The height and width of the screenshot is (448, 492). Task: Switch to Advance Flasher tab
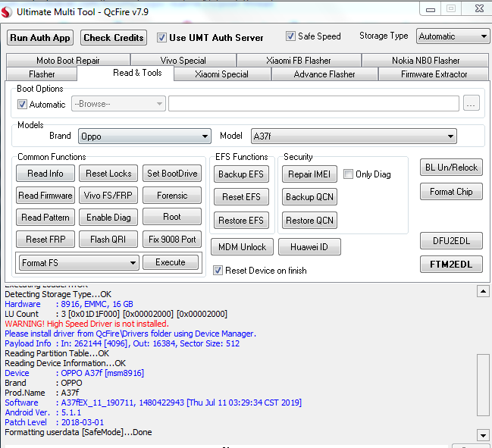[324, 74]
